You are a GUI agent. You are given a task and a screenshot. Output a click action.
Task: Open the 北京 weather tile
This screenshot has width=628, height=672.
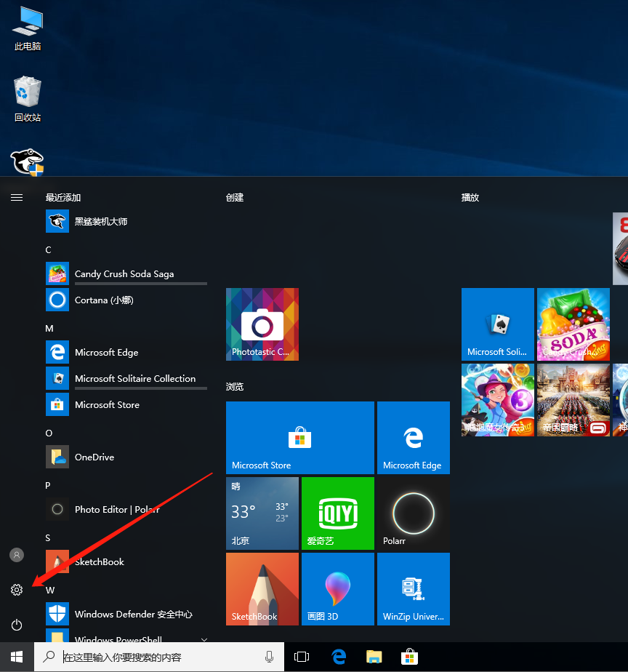pos(262,513)
